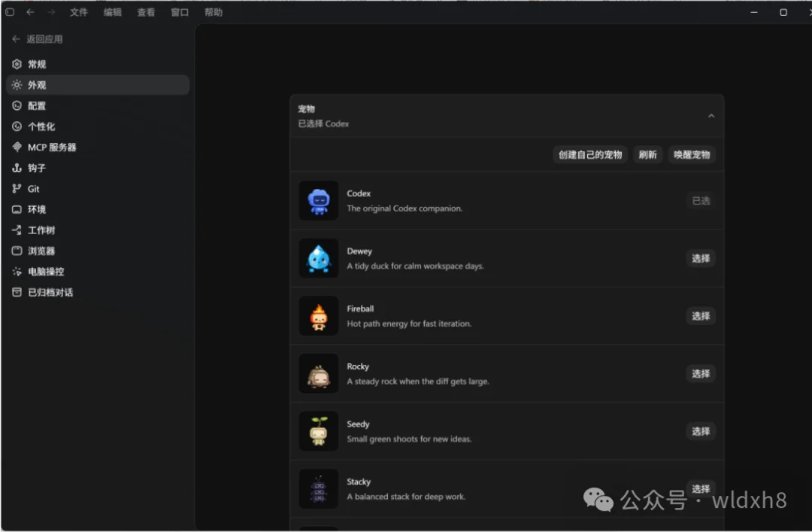Click the Git branch icon

[17, 189]
